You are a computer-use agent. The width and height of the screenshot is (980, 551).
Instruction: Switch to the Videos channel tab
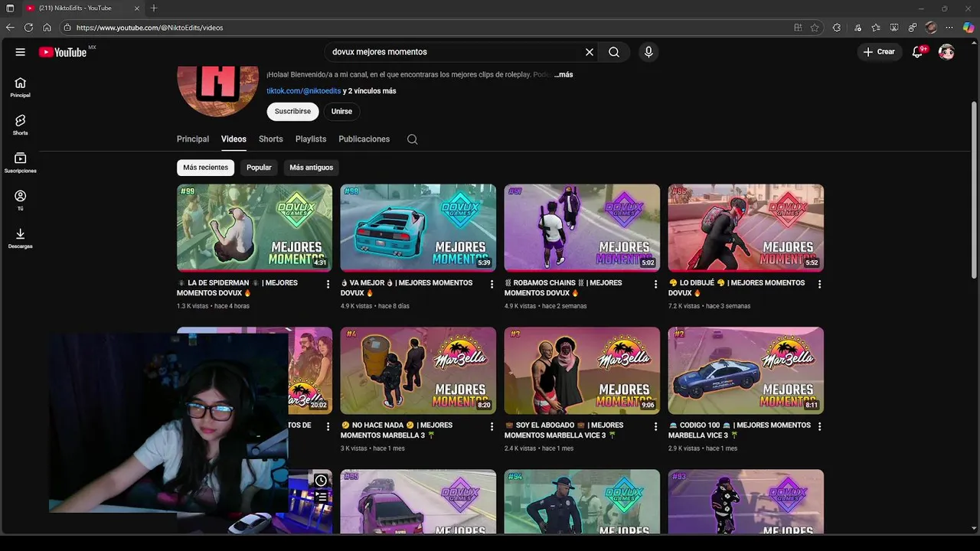point(234,139)
